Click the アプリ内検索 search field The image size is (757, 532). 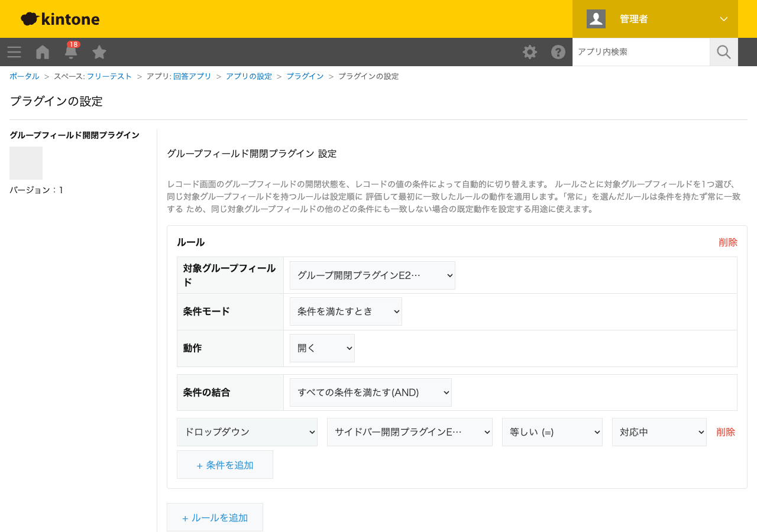click(641, 52)
